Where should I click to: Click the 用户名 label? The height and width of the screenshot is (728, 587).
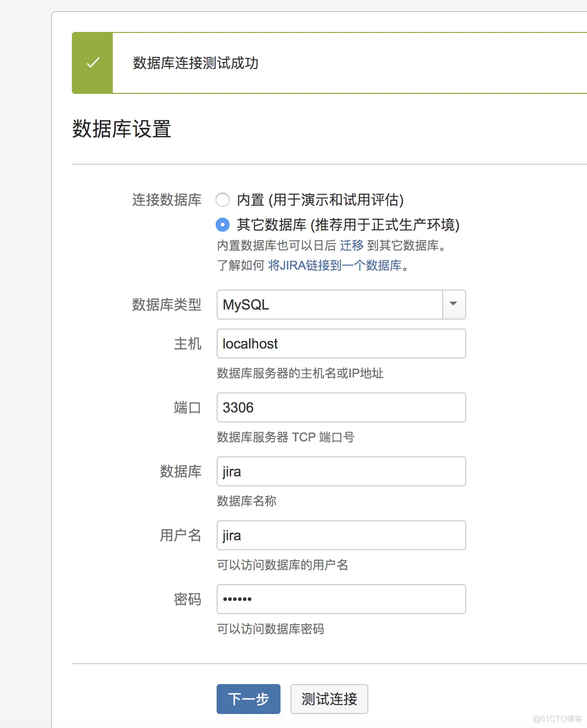181,535
